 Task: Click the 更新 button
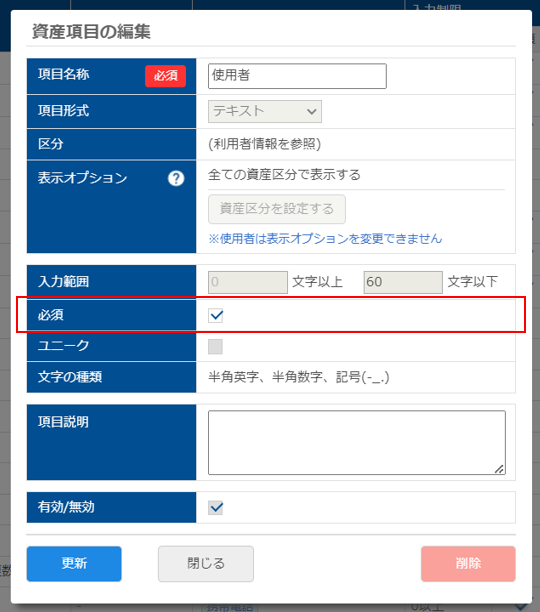click(x=74, y=564)
